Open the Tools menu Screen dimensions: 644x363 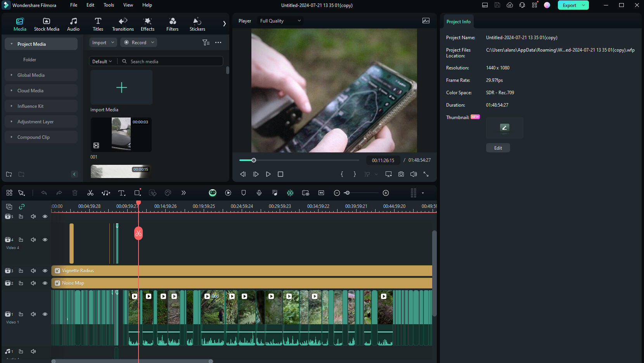coord(109,5)
